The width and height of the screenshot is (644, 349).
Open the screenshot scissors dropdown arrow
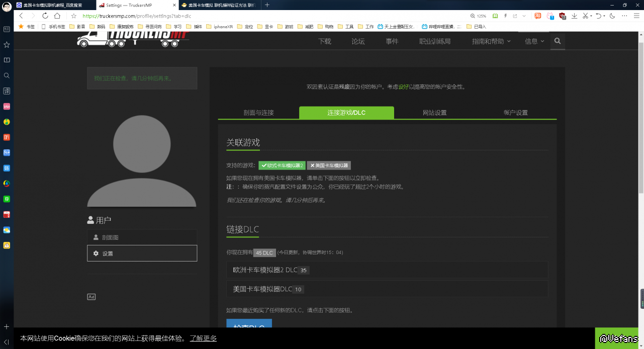[591, 16]
